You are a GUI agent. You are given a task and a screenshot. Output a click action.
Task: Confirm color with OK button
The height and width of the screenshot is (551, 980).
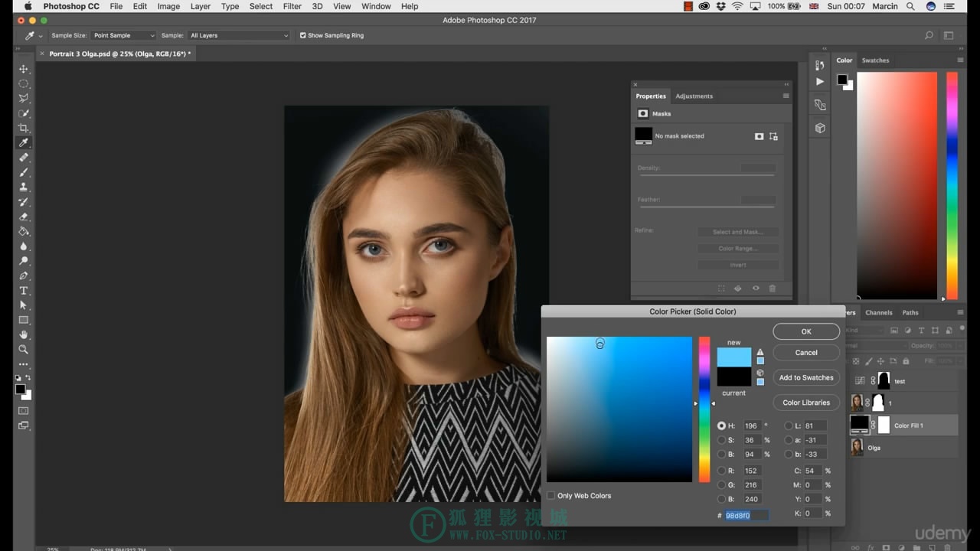(806, 331)
